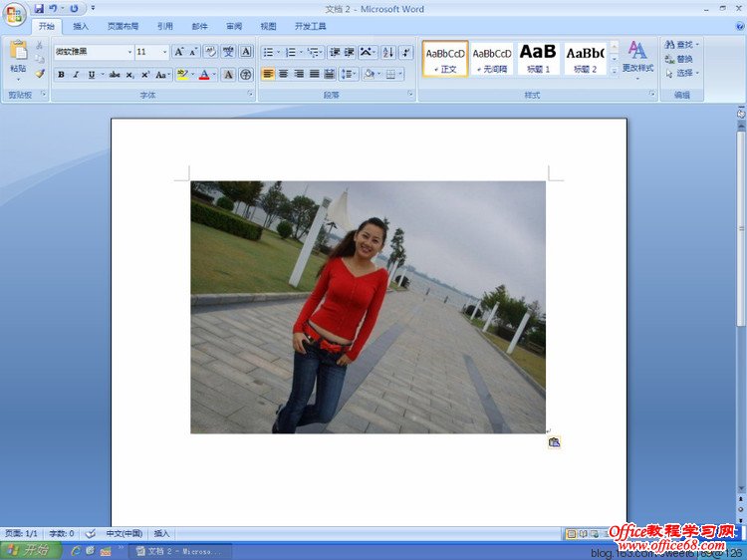
Task: Toggle character shading
Action: click(x=228, y=75)
